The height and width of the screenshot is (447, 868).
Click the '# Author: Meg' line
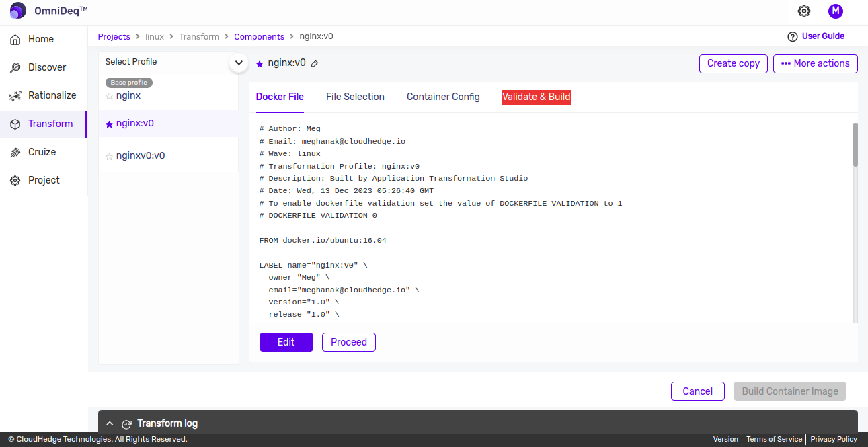click(x=290, y=128)
